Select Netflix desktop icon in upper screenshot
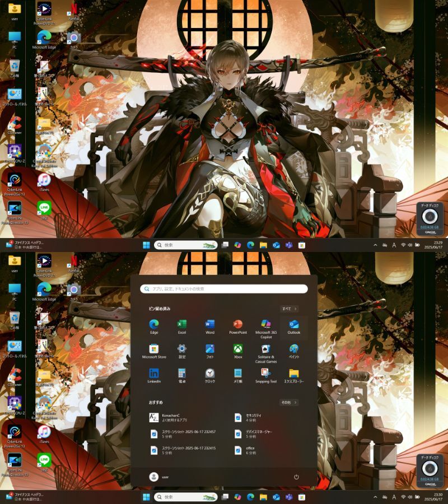448x504 pixels. (x=73, y=12)
